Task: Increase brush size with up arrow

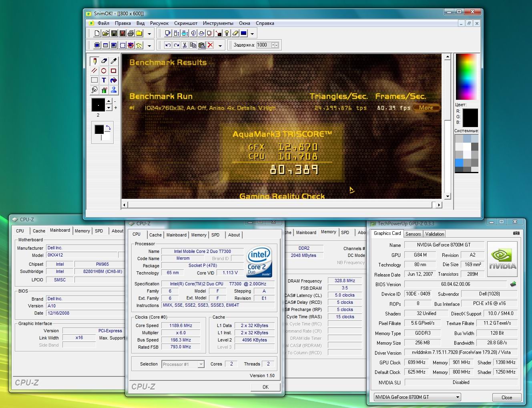Action: tap(108, 101)
